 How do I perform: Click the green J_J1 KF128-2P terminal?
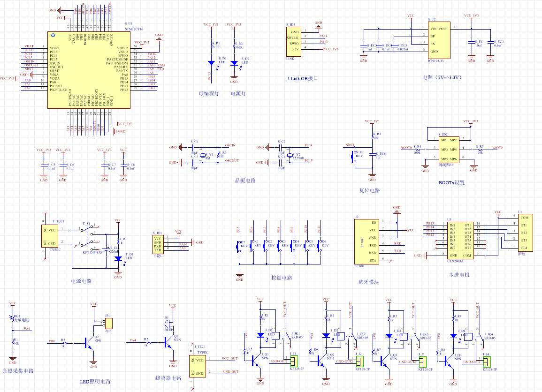(294, 361)
